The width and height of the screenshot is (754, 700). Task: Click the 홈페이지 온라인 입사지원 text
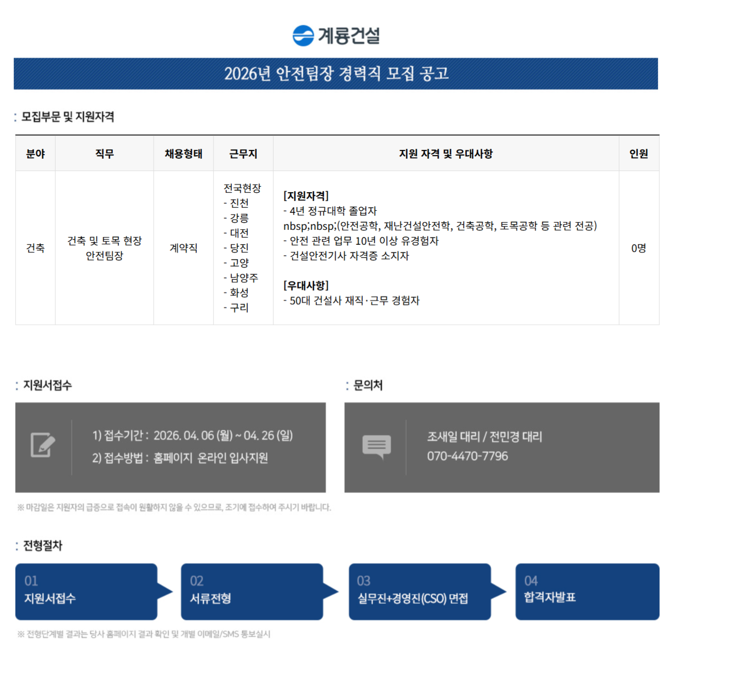pos(210,458)
